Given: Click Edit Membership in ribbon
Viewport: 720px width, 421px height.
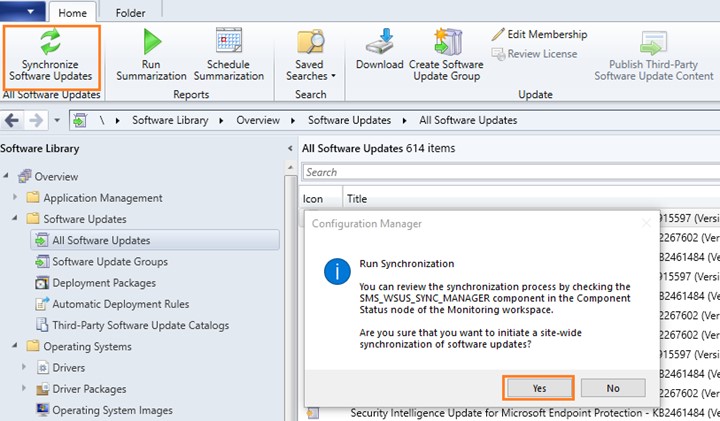Looking at the screenshot, I should [540, 34].
